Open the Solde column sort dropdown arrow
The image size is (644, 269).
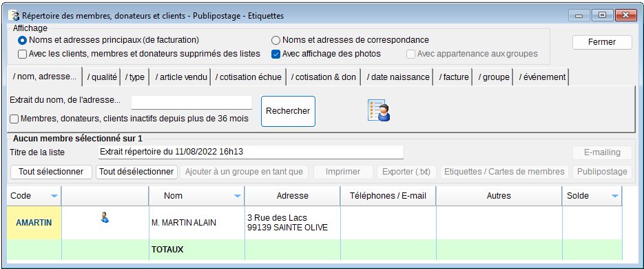coord(614,196)
